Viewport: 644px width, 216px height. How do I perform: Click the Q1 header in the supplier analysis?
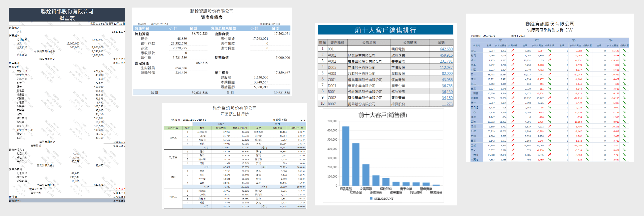500,40
